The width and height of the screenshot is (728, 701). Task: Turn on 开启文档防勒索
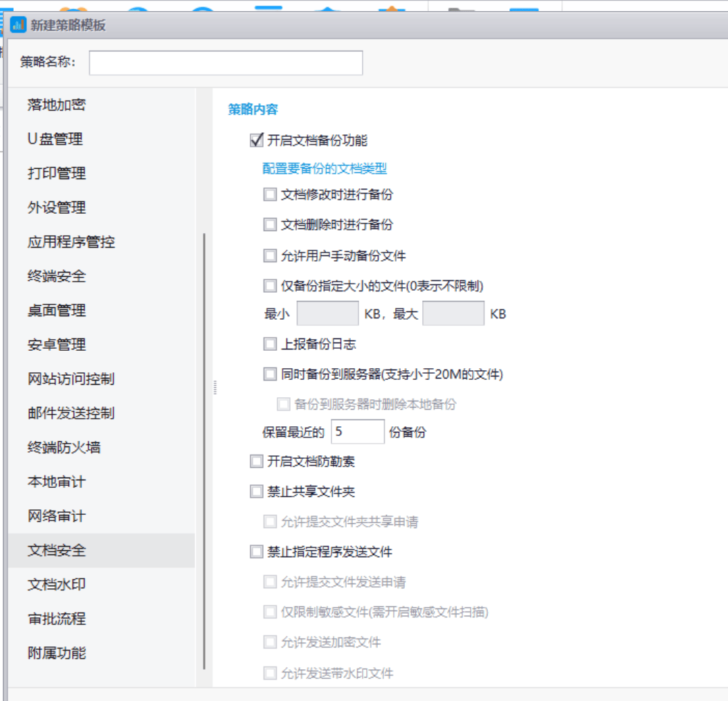point(256,461)
